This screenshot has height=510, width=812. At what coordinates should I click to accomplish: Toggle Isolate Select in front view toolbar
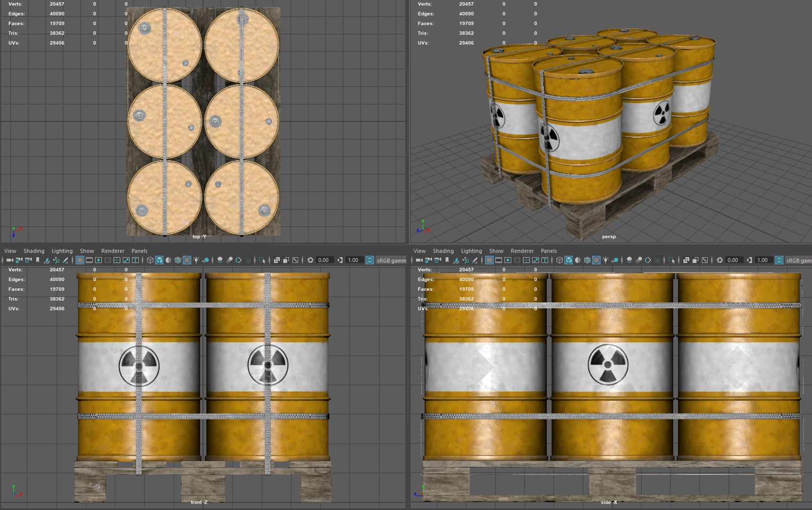point(262,260)
